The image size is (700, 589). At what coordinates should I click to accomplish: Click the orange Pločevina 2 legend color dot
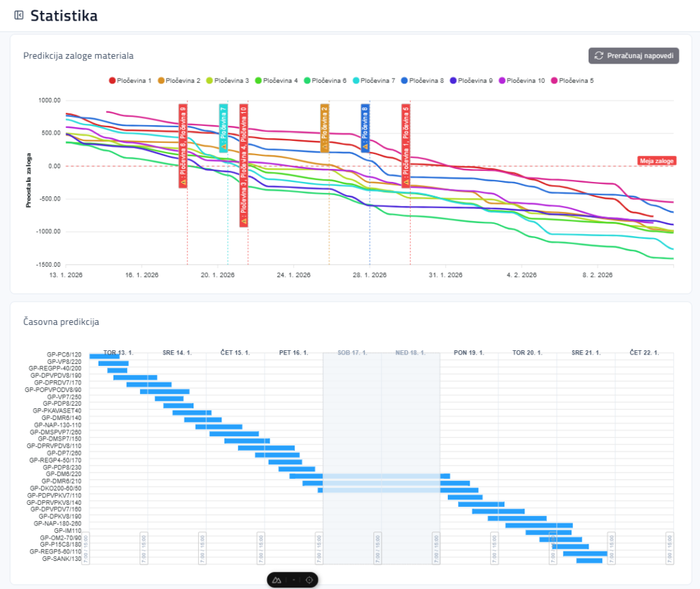click(x=161, y=81)
